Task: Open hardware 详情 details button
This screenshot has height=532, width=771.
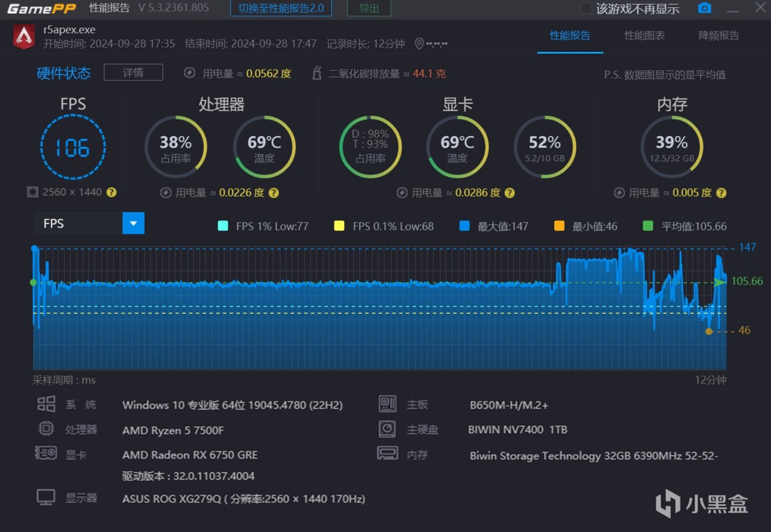Action: [133, 72]
